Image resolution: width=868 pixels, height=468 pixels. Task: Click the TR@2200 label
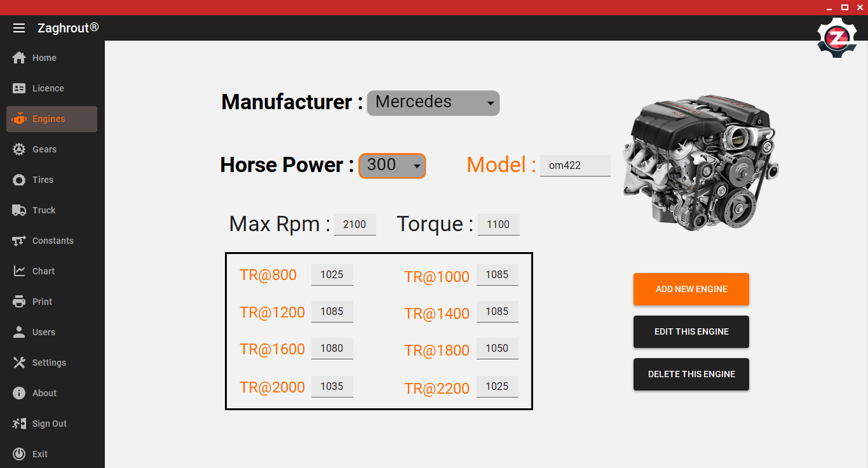(437, 389)
